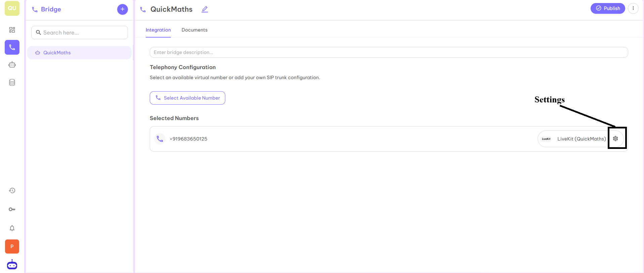Click Select Available Number button
The image size is (644, 273).
tap(187, 98)
